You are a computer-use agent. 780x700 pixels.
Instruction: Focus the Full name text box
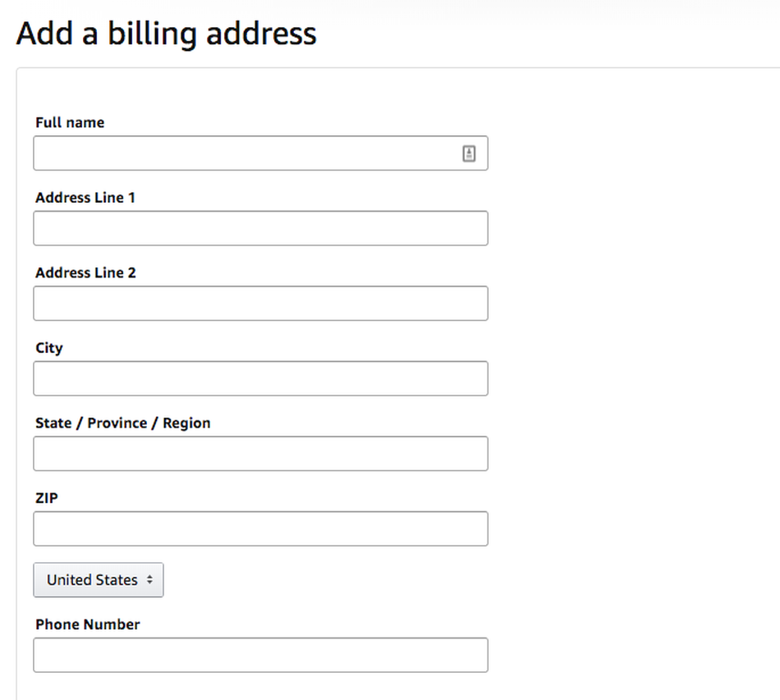pyautogui.click(x=260, y=153)
